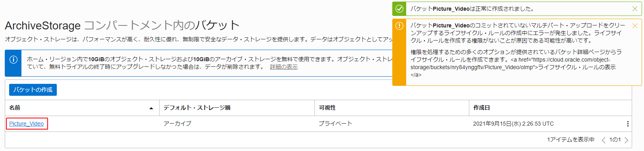Close the orange lifecycle rule warning notification
This screenshot has height=151, width=644.
point(634,26)
